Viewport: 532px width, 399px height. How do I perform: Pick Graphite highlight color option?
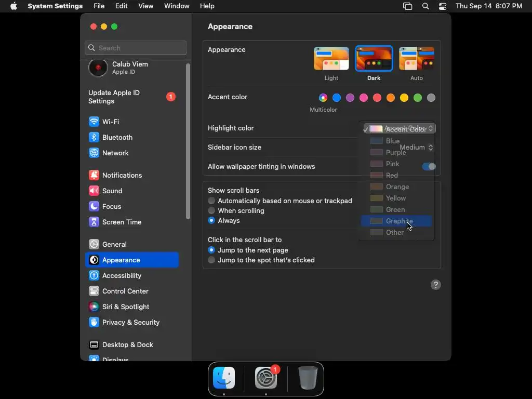tap(396, 221)
